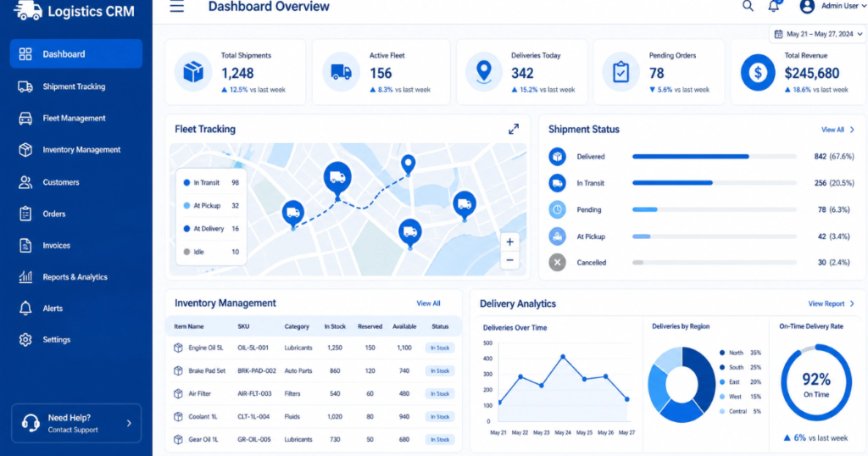
Task: Open the date range dropdown
Action: (817, 34)
